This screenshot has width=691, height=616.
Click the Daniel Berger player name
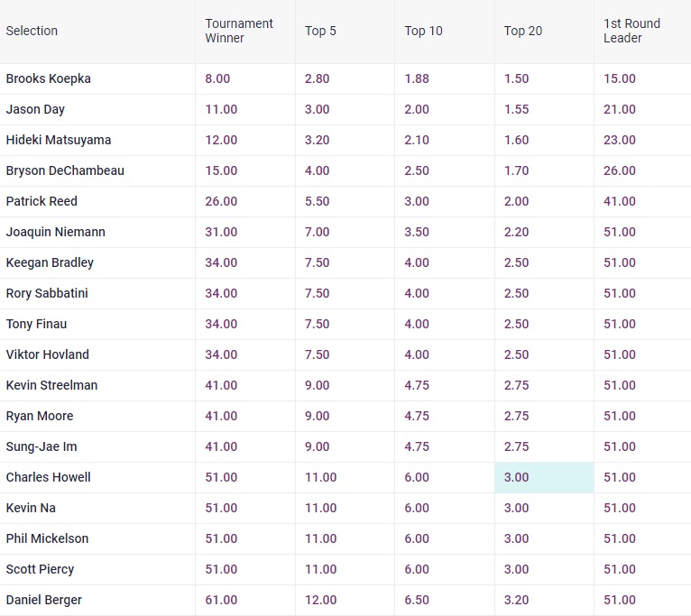tap(44, 600)
